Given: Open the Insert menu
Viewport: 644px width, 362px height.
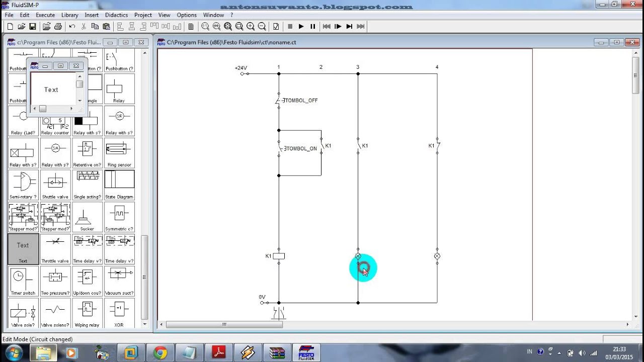Looking at the screenshot, I should [92, 15].
